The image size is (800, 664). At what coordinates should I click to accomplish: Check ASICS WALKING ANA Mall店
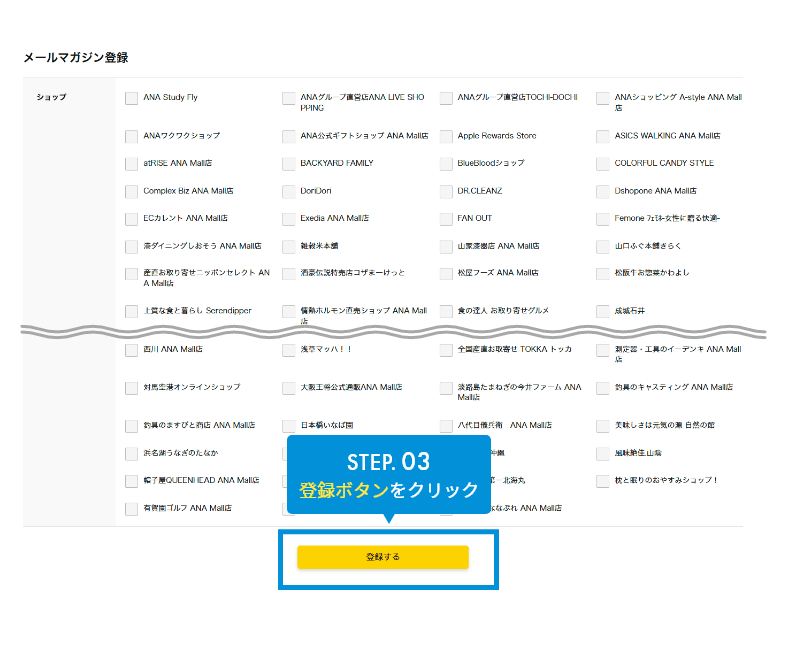tap(603, 136)
